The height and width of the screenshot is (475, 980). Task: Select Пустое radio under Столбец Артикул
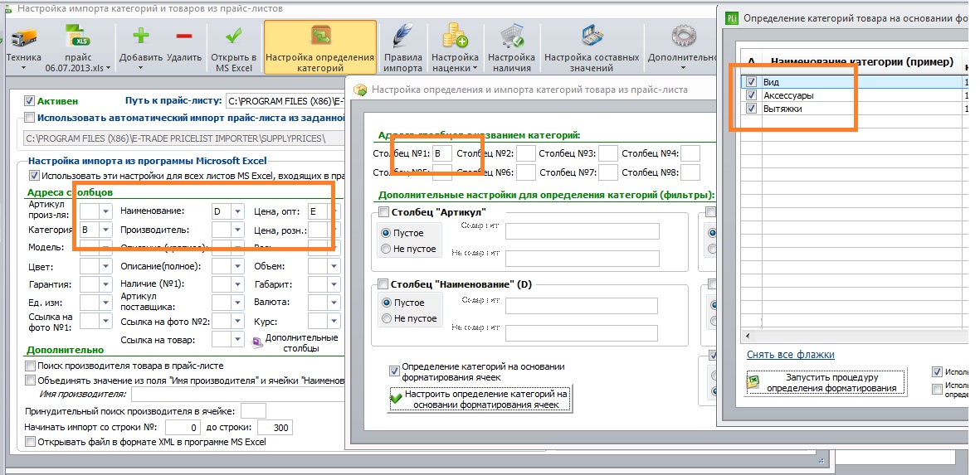coord(386,233)
